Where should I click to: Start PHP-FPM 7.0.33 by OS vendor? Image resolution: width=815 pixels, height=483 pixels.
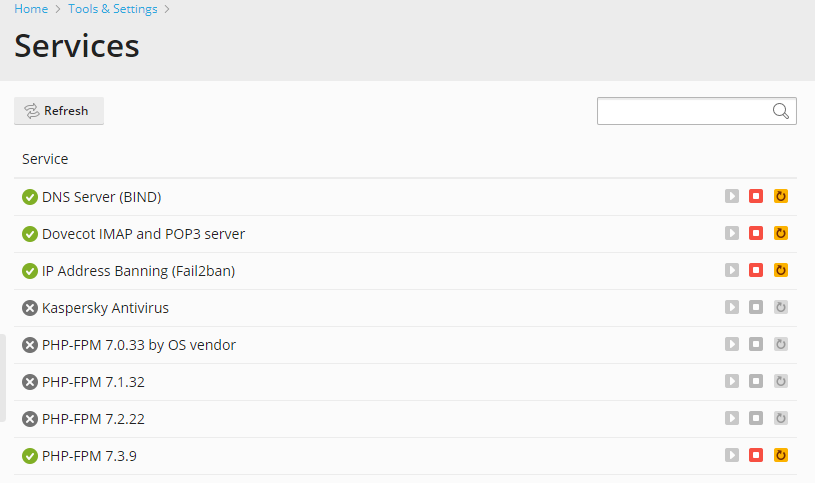pos(732,344)
